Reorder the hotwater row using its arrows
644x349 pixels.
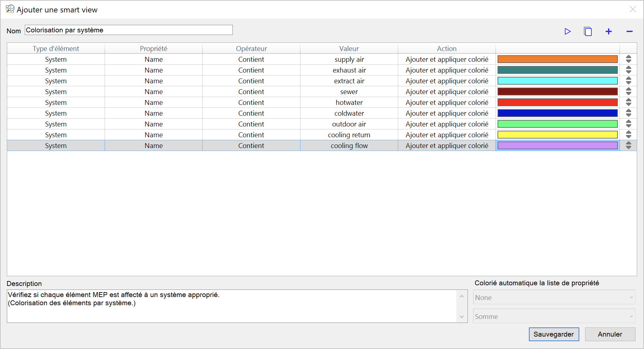pos(628,102)
